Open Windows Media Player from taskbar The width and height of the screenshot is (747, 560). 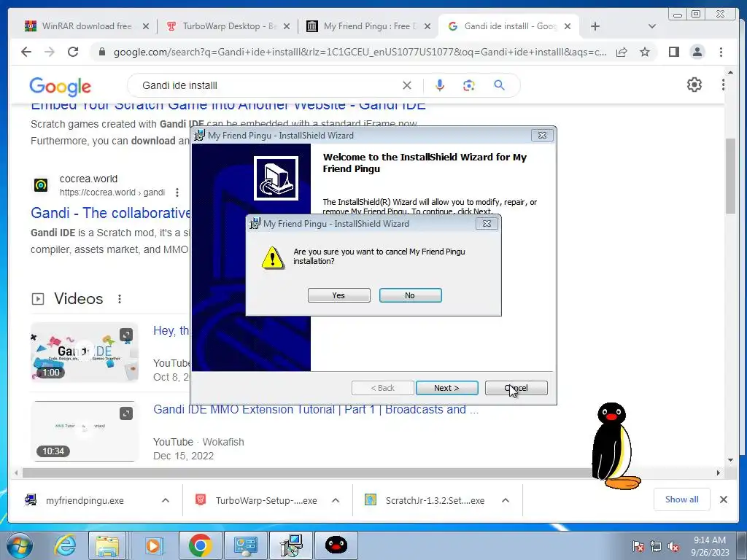click(x=153, y=545)
